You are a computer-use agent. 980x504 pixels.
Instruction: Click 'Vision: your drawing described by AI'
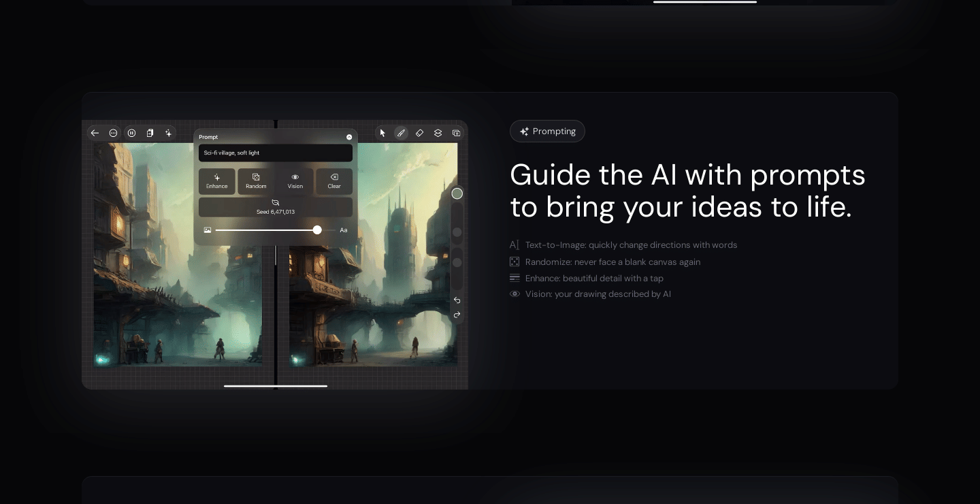tap(598, 294)
